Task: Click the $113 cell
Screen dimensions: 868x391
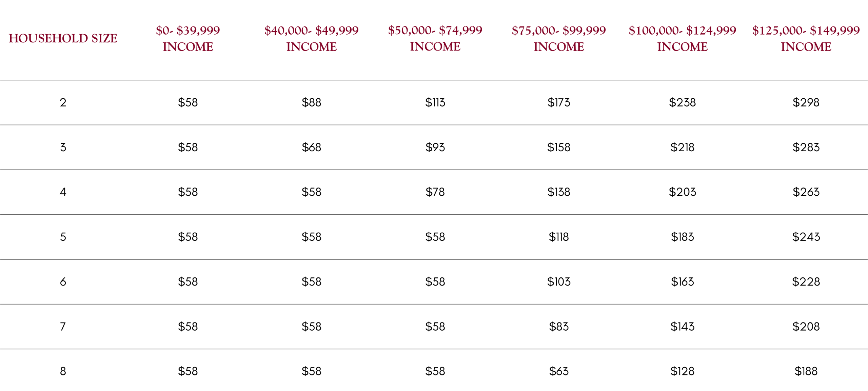Action: (435, 102)
